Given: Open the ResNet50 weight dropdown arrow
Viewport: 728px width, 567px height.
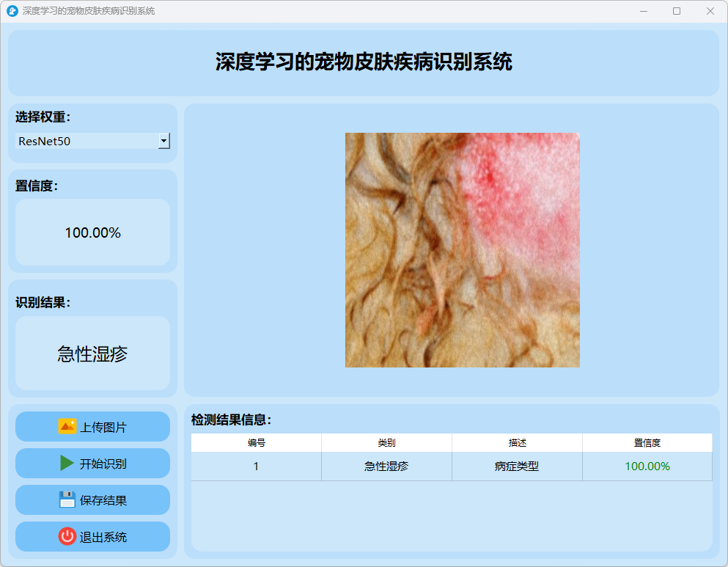Looking at the screenshot, I should click(164, 141).
